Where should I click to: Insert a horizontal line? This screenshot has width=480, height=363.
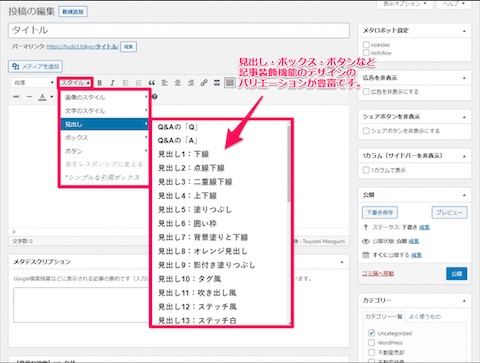[29, 97]
